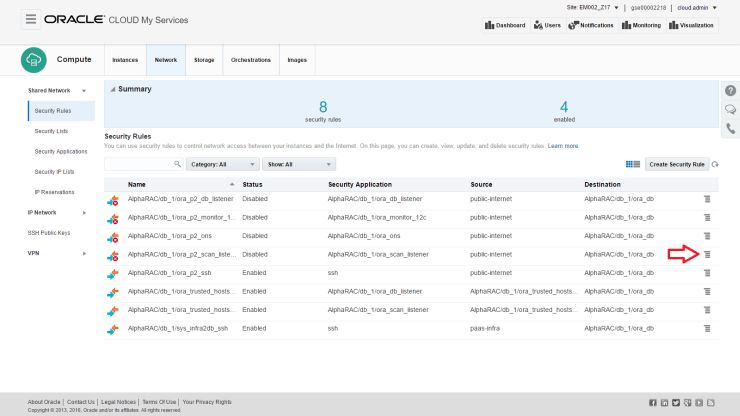
Task: Open the hamburger navigation menu
Action: tap(31, 19)
